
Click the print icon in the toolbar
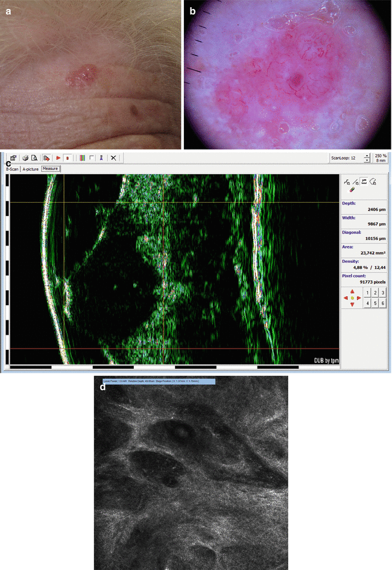[x=25, y=158]
